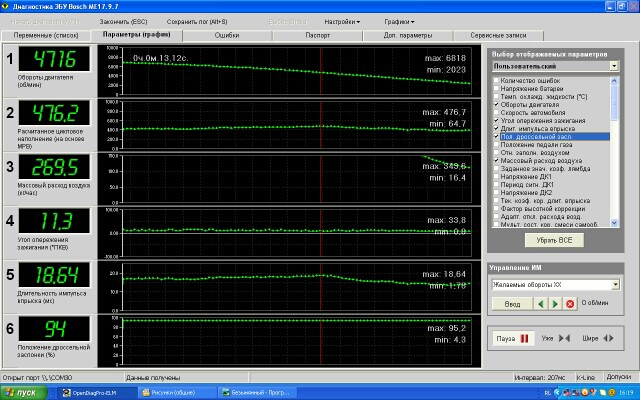
Task: Click Убрать ВСЕ to clear parameters
Action: (554, 240)
